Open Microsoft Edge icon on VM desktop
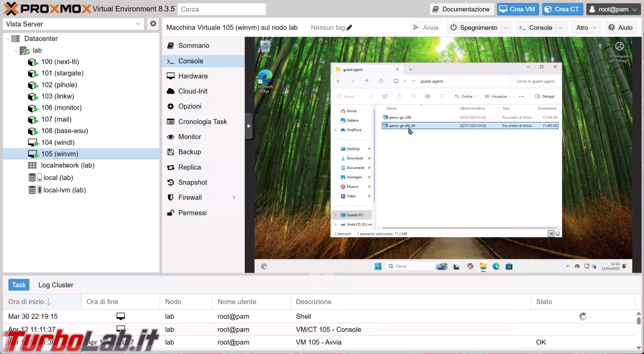This screenshot has height=354, width=644. [x=265, y=78]
